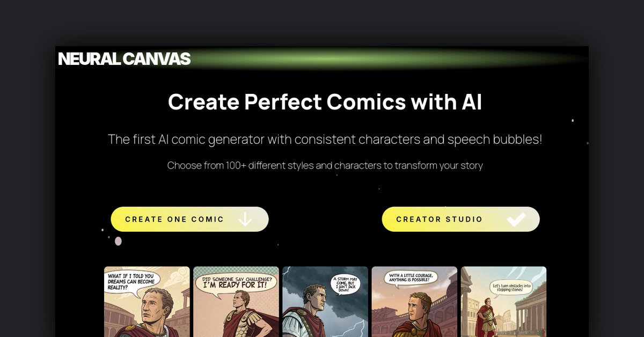
Task: Select the 'dreams can become reality' comic panel
Action: pos(147,302)
